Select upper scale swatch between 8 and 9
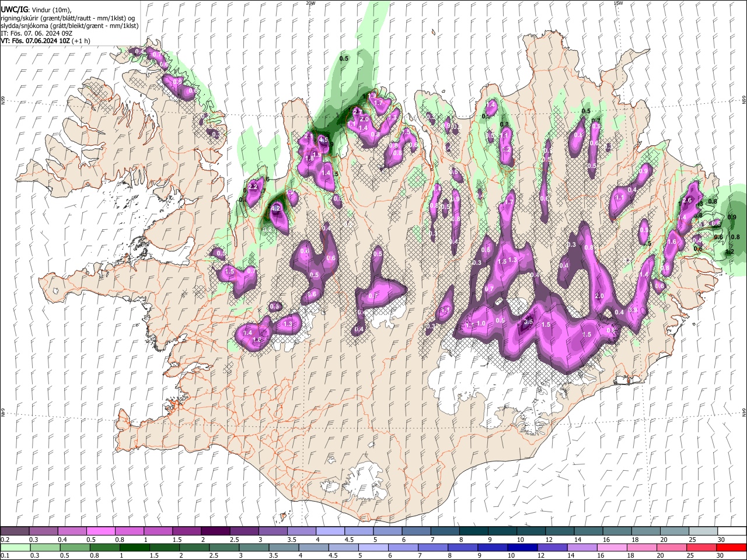 pyautogui.click(x=474, y=531)
